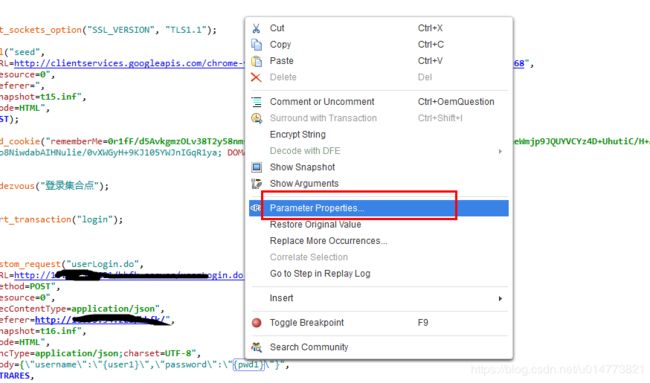Select Search Community menu entry
This screenshot has height=383, width=650.
tap(378, 347)
